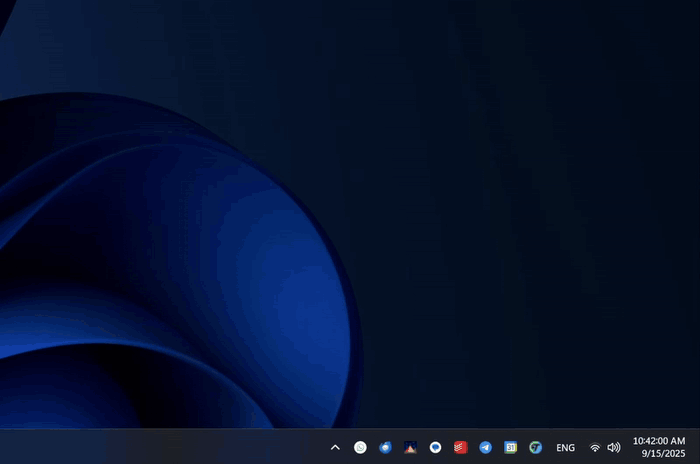Open the blue speech bubble tray icon

point(435,447)
